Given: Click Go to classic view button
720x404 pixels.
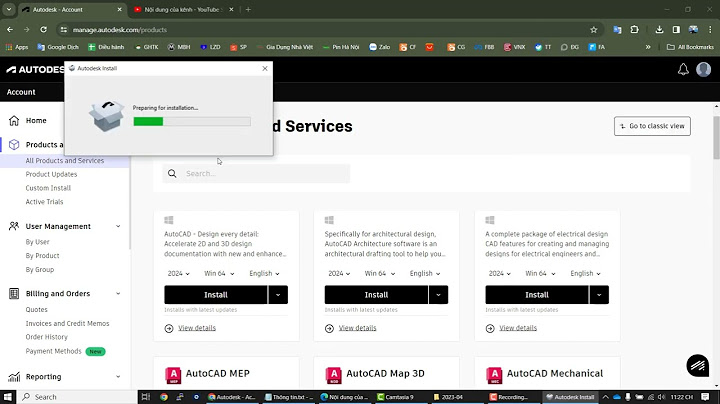Looking at the screenshot, I should 652,126.
